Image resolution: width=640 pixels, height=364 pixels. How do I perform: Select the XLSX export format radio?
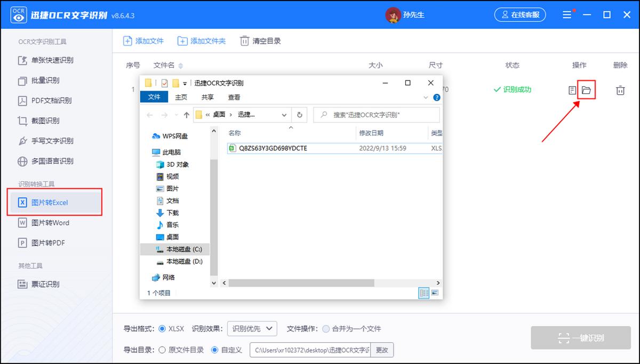164,329
